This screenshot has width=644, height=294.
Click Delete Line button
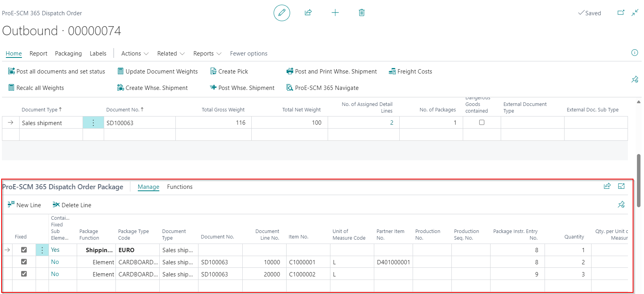[x=72, y=205]
